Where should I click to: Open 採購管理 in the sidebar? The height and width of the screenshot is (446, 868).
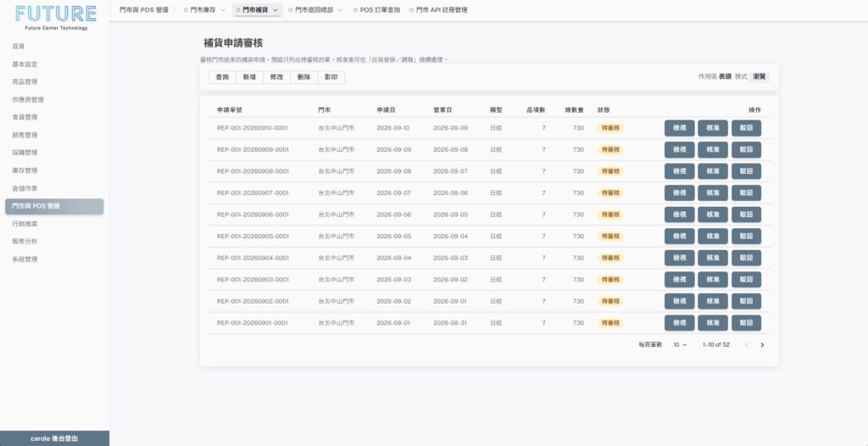[x=54, y=153]
